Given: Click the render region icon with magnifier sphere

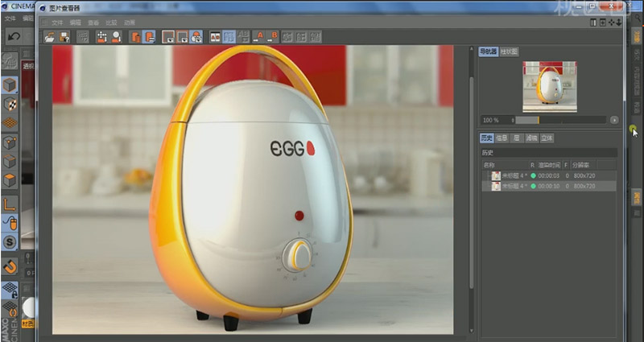Looking at the screenshot, I should tap(116, 37).
